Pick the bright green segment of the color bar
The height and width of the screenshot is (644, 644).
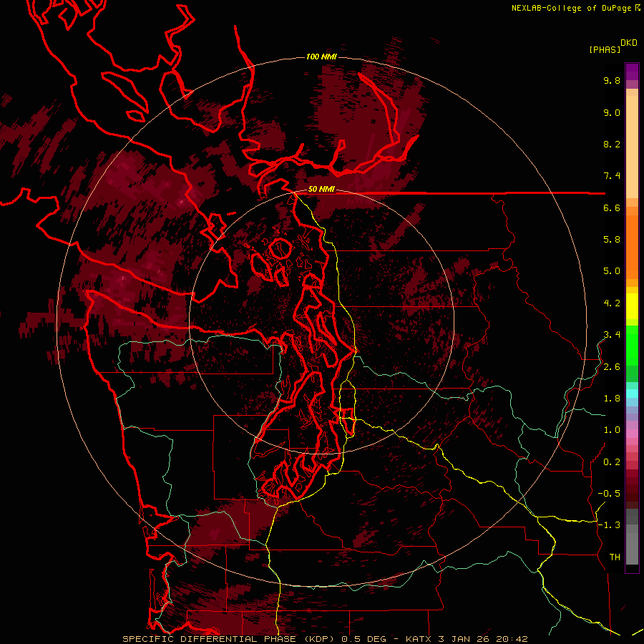[632, 345]
